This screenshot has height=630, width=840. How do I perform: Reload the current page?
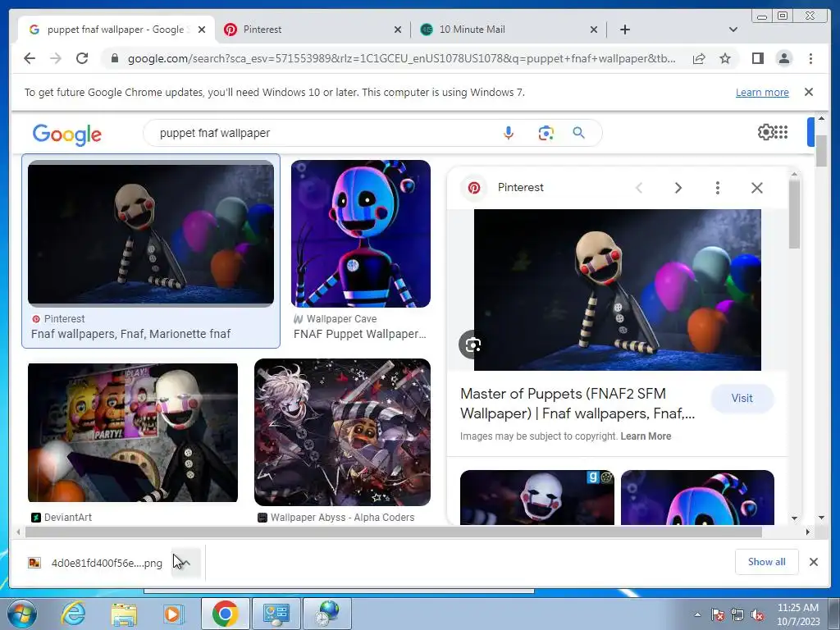pos(82,58)
